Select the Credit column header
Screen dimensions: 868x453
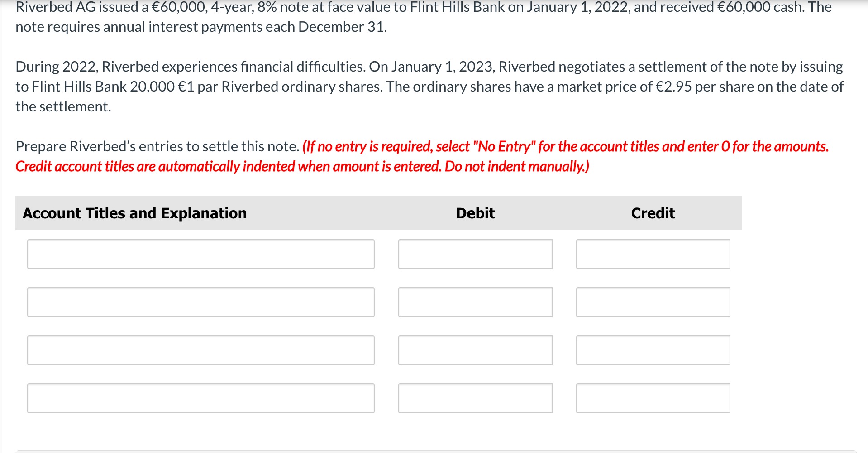coord(653,213)
